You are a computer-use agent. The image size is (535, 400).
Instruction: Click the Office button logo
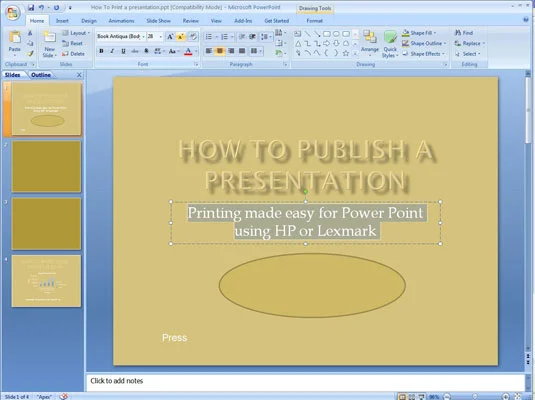[x=13, y=13]
